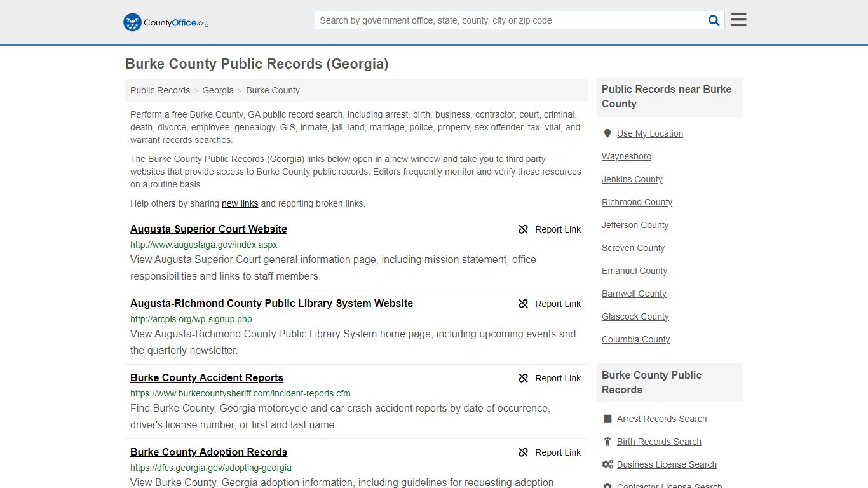868x488 pixels.
Task: Click the 'Burke County Public Records' sidebar heading
Action: click(670, 383)
